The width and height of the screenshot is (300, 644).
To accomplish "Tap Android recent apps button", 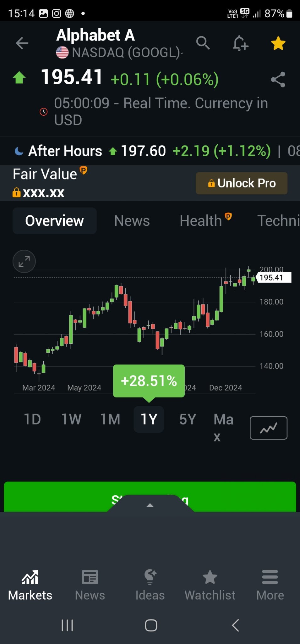I will pos(67,625).
